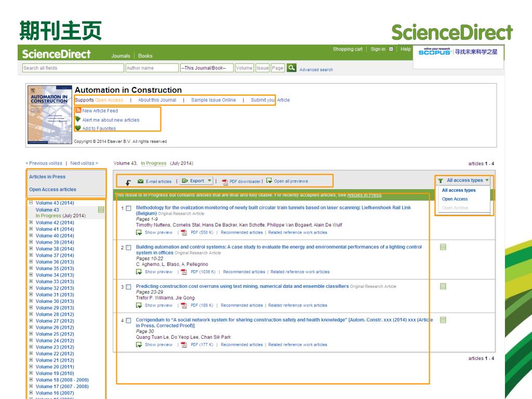The width and height of the screenshot is (532, 399).
Task: Check the box for article 3 Predicting cost
Action: [129, 287]
